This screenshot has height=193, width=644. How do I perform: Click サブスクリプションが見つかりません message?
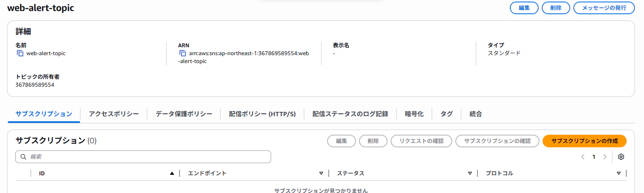pos(321,191)
